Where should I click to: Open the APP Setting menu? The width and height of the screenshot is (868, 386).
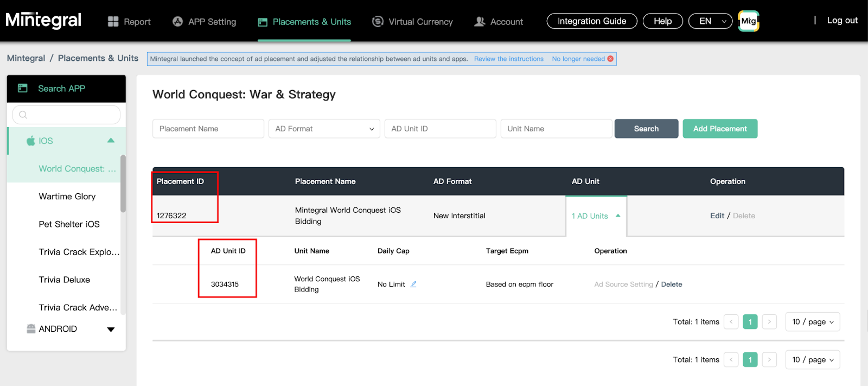click(204, 22)
